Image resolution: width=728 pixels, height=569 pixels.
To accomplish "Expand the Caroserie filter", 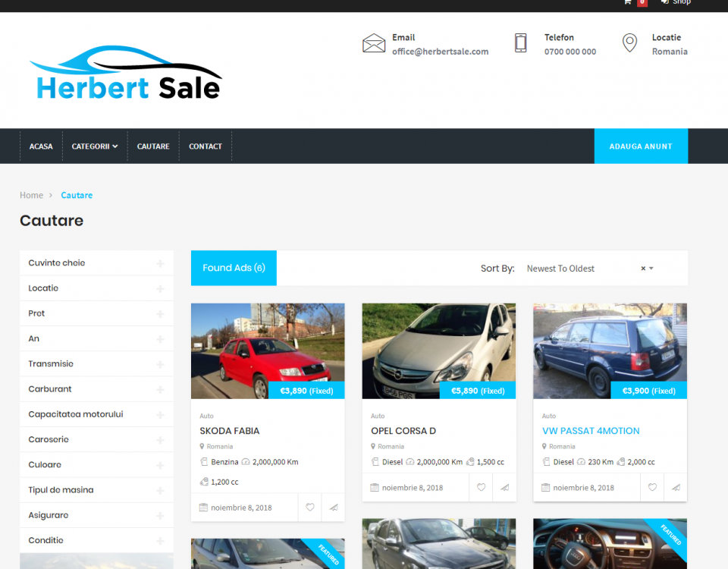I will coord(96,439).
